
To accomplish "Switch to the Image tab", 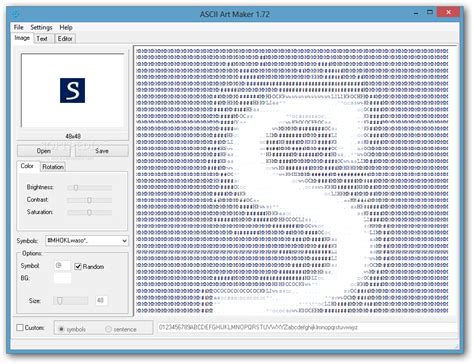I will 22,38.
